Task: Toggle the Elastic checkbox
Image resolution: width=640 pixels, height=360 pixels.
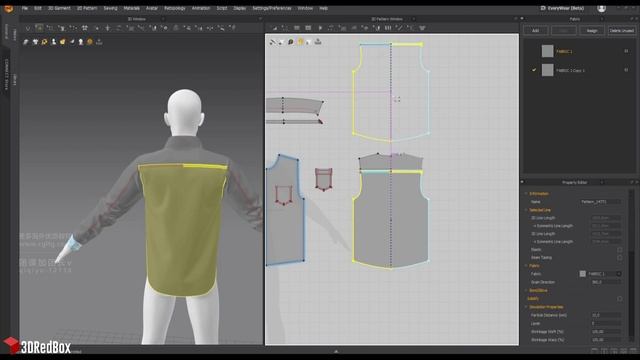Action: coord(620,250)
